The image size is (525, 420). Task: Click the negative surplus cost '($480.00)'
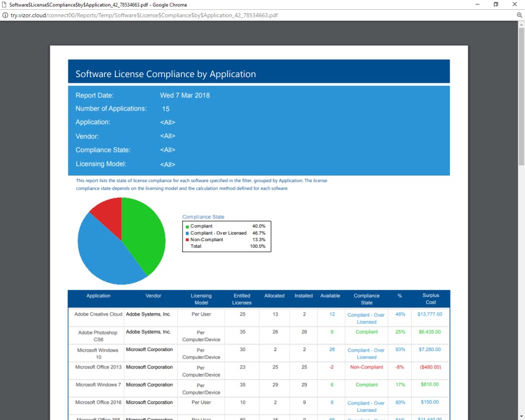coord(430,367)
